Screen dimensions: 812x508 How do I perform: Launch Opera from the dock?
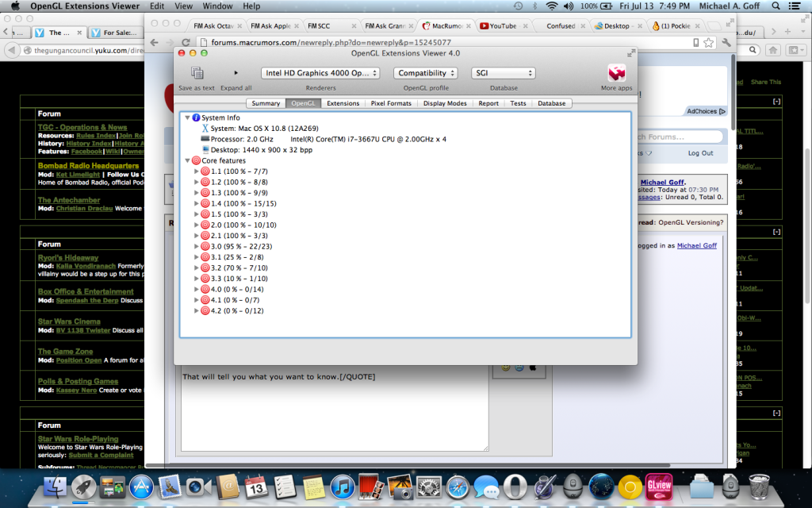[515, 487]
